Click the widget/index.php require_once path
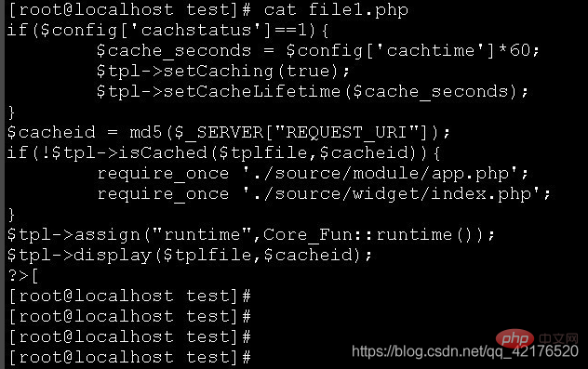 click(x=396, y=194)
